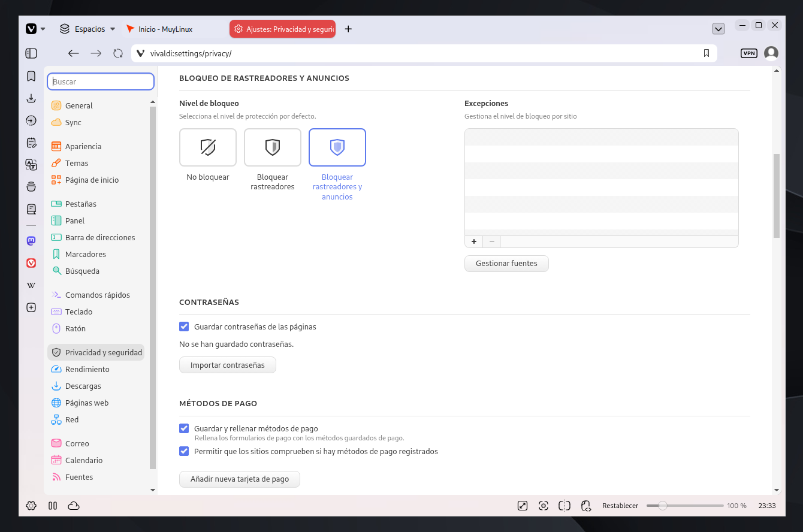Go forward with the forward arrow
Viewport: 803px width, 532px height.
coord(96,53)
